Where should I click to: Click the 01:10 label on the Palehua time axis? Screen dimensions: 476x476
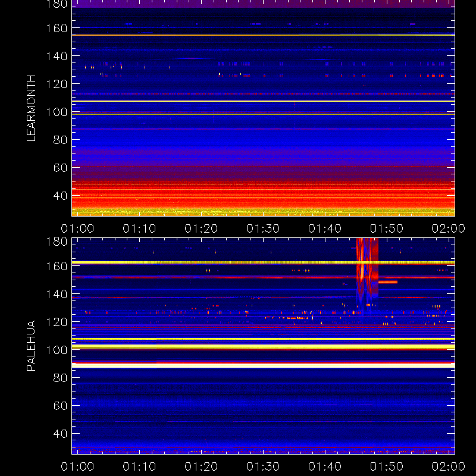click(x=139, y=466)
